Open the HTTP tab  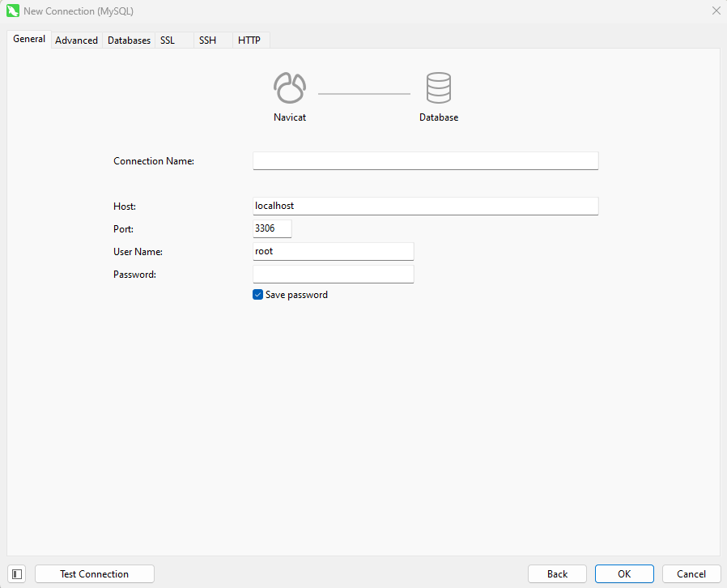(249, 40)
